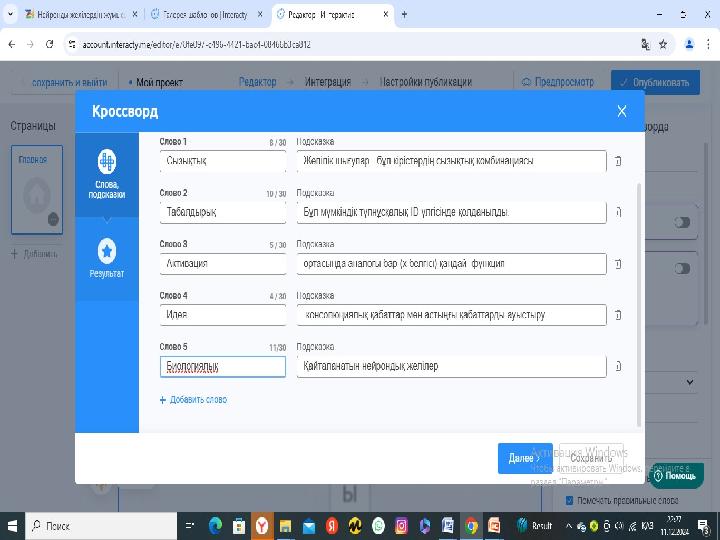The height and width of the screenshot is (540, 720).
Task: Open the notifications center icon
Action: [x=703, y=526]
